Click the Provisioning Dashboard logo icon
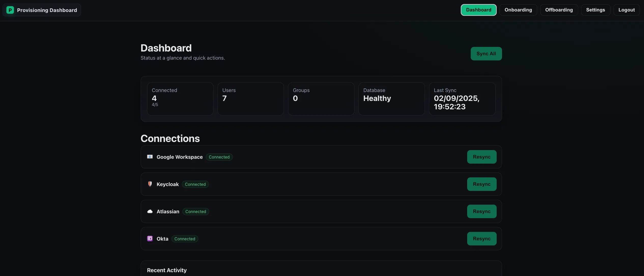 coord(10,10)
